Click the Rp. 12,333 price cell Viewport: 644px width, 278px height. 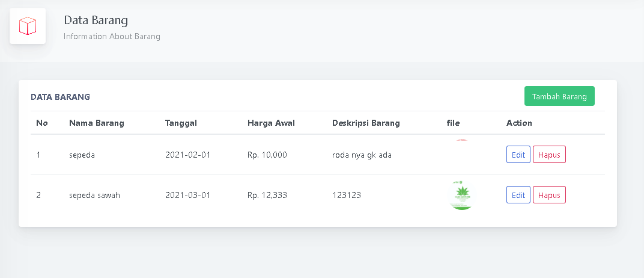[267, 195]
